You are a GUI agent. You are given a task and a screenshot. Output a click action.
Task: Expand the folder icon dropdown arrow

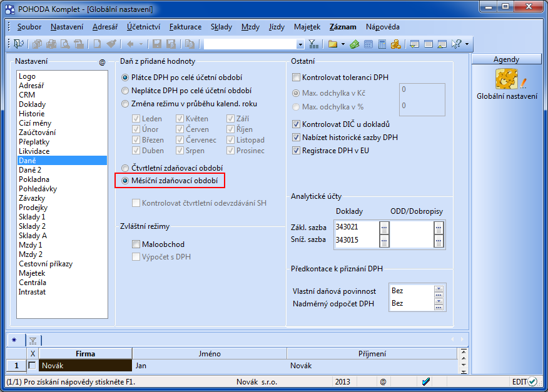[343, 44]
